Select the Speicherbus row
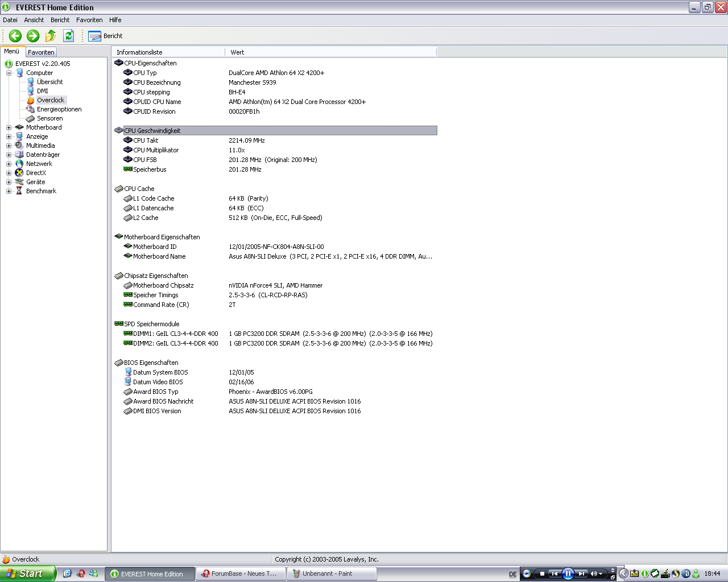 [275, 169]
